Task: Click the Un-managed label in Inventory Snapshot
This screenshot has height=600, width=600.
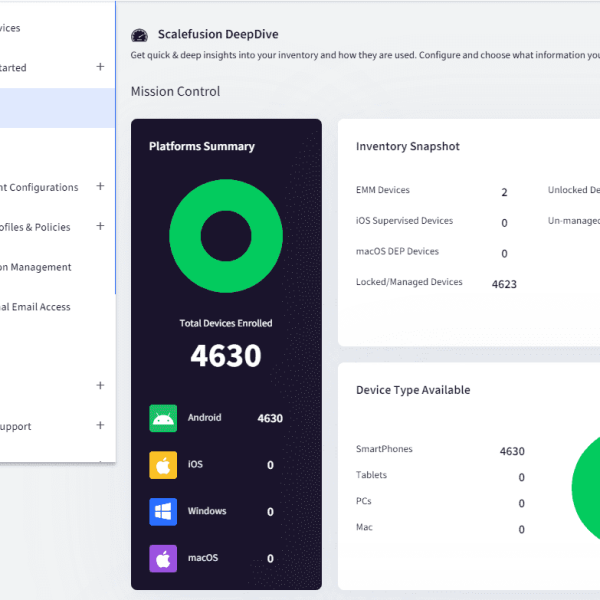Action: (574, 221)
